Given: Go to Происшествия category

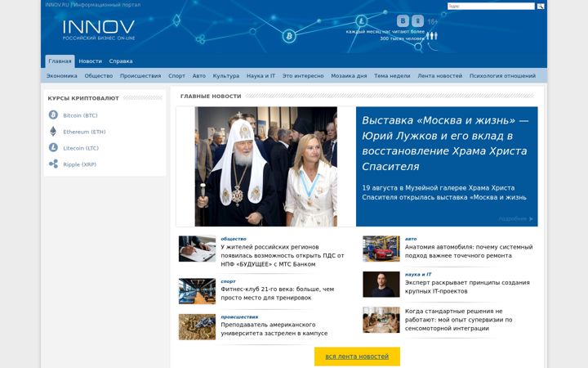Looking at the screenshot, I should click(x=140, y=76).
